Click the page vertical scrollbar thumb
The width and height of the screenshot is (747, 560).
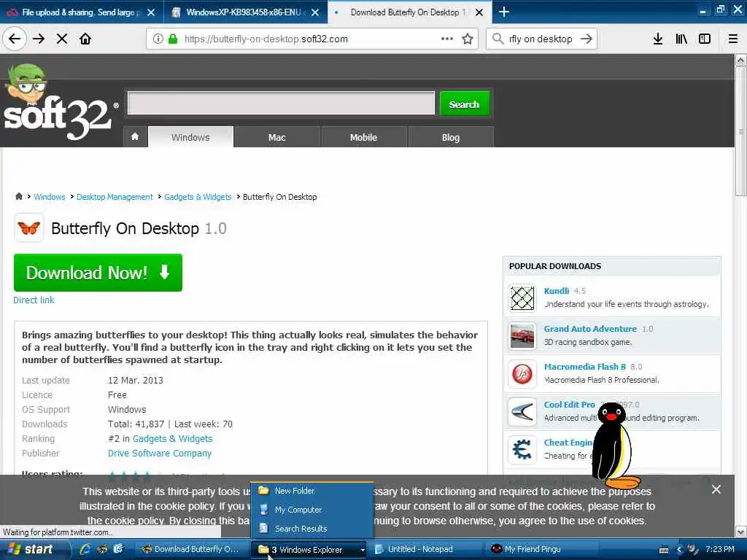click(x=740, y=131)
